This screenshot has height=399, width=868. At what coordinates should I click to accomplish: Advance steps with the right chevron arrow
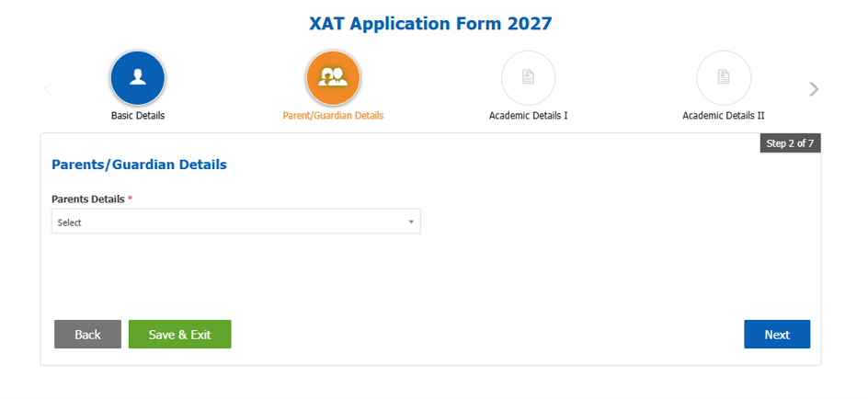click(813, 89)
